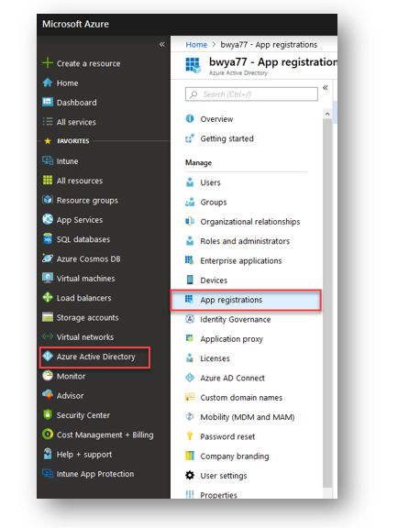Open the Azure Active Directory icon

coord(48,356)
